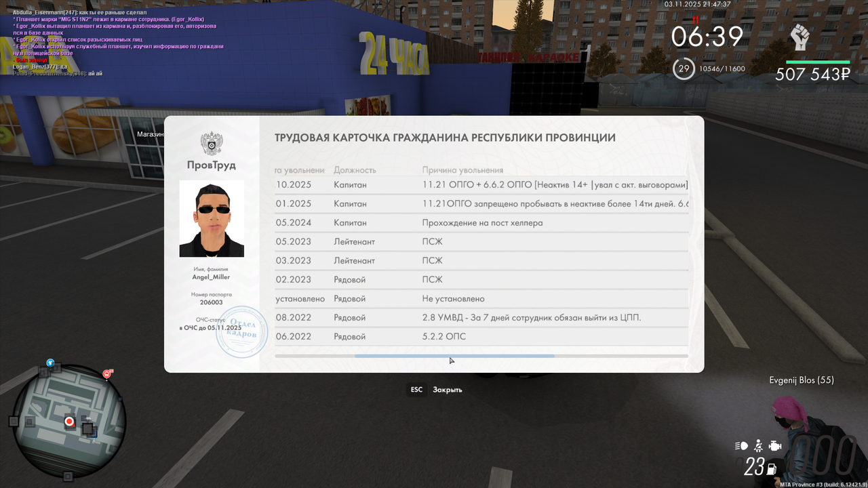This screenshot has height=488, width=868.
Task: Click date cell 02.2023
Action: (294, 280)
